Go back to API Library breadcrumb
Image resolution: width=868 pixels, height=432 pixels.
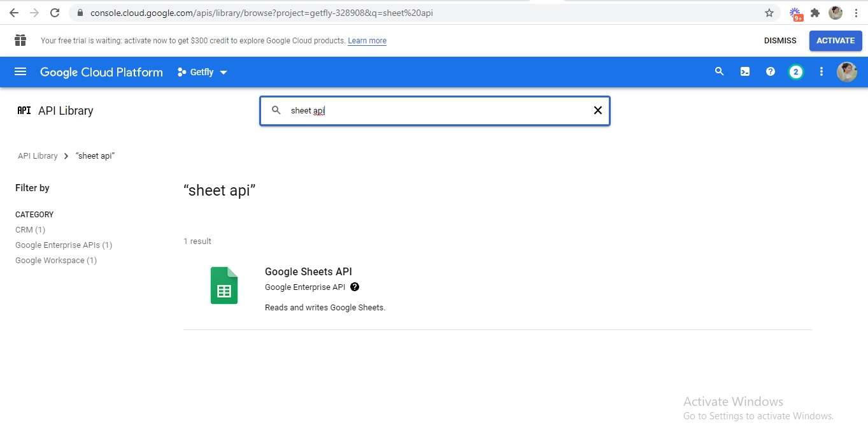tap(38, 155)
